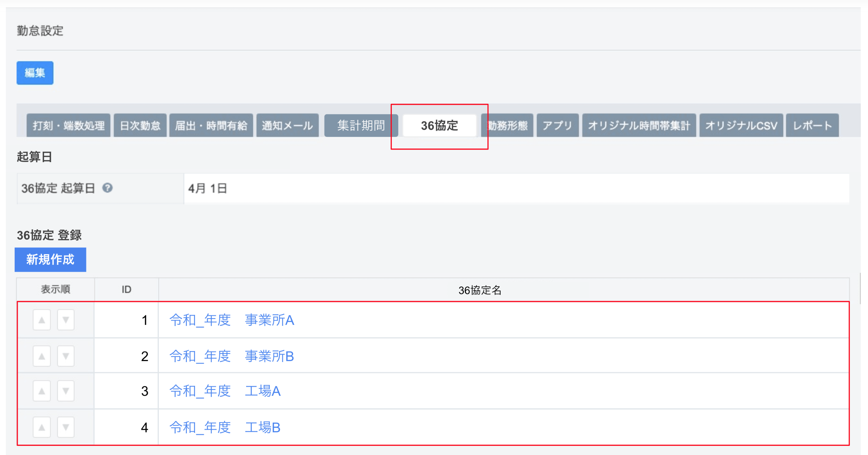Screen dimensions: 868x455
Task: Switch to the 日次勤怠 tab
Action: click(x=140, y=125)
